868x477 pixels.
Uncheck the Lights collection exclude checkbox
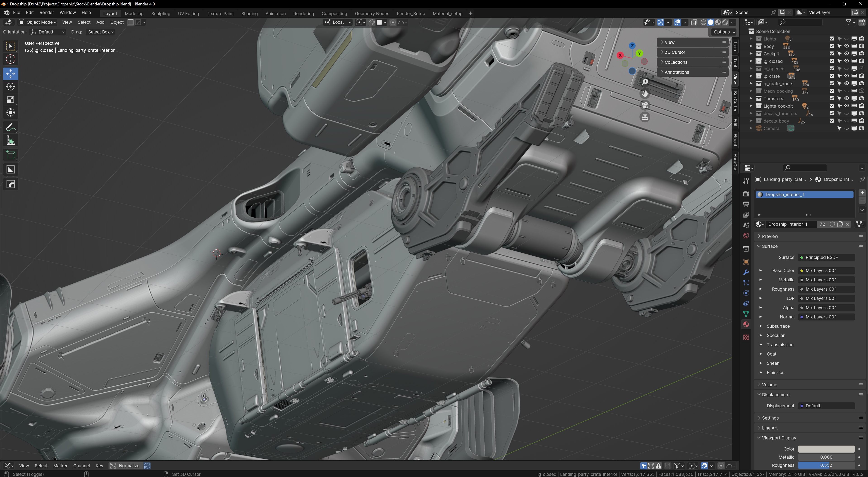832,39
